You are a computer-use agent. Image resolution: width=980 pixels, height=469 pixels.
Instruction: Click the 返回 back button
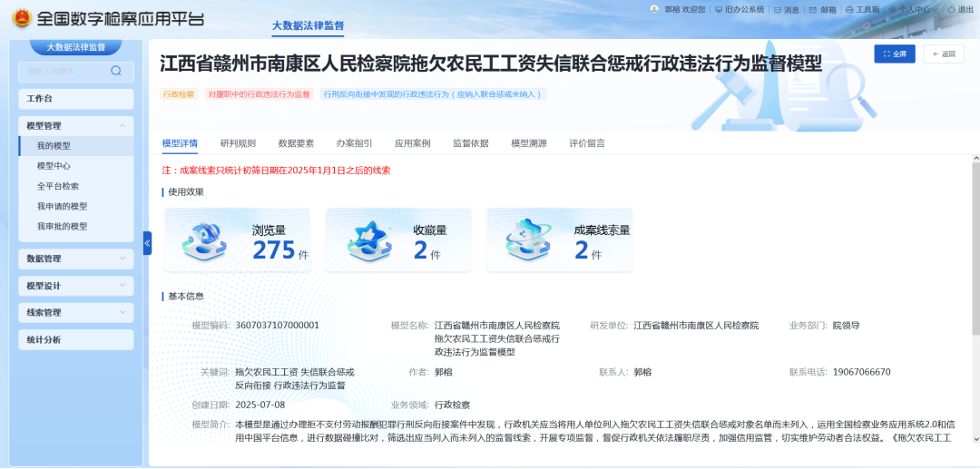[x=944, y=54]
